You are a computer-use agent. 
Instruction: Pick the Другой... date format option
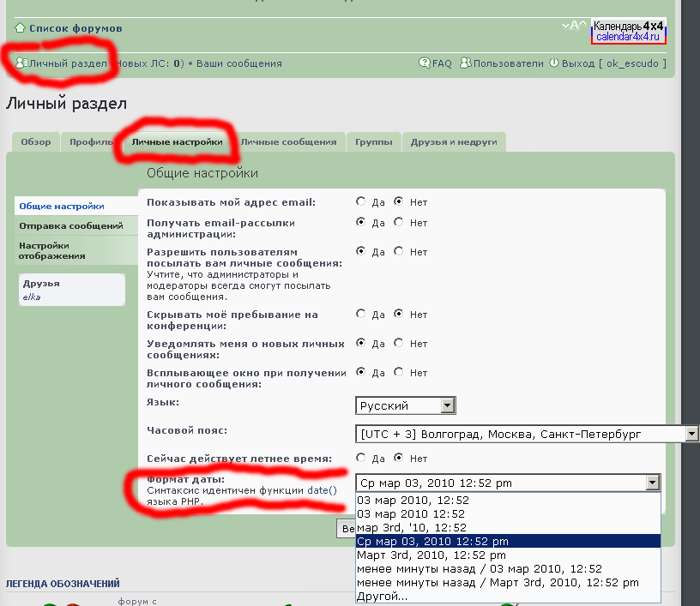point(382,596)
